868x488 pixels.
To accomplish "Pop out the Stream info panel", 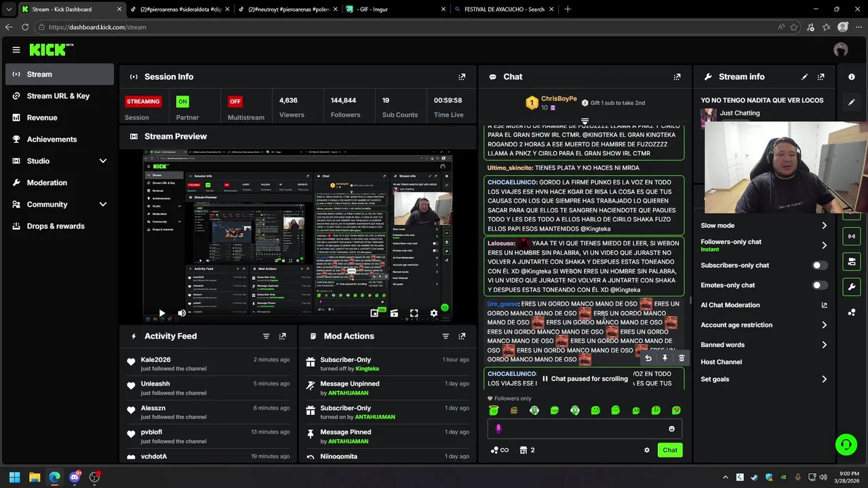I will [821, 77].
